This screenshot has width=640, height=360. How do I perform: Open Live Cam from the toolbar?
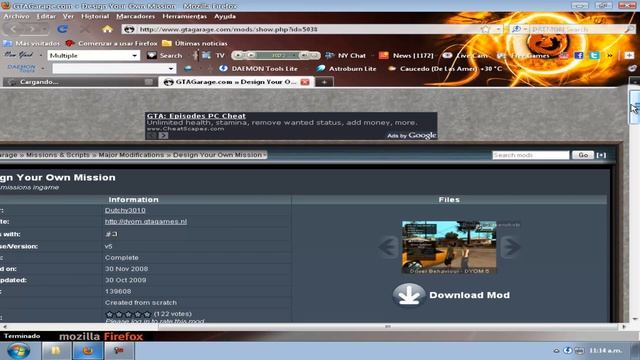pyautogui.click(x=466, y=55)
